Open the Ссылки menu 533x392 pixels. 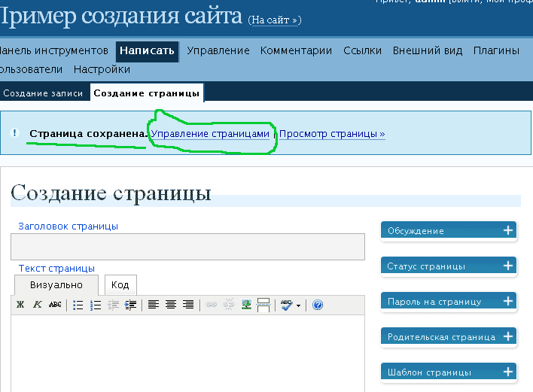(362, 50)
